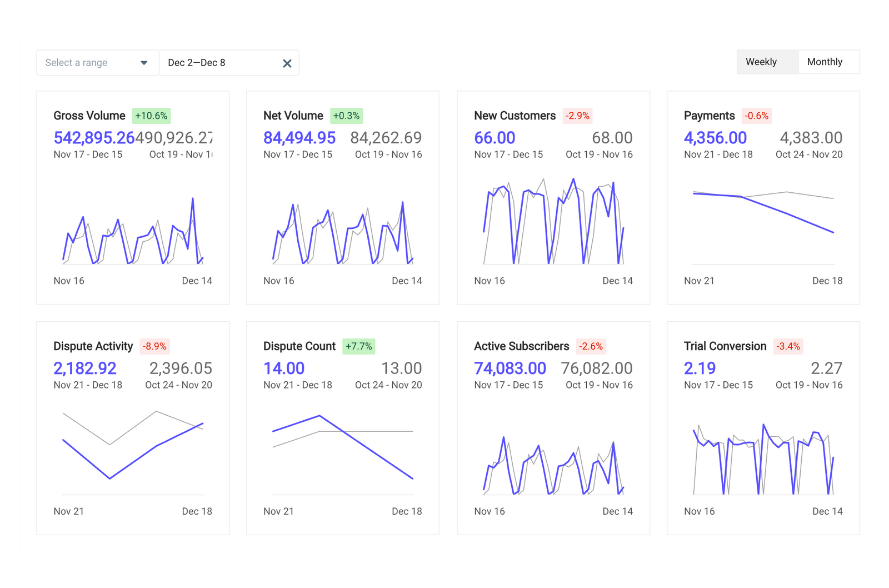Click the 4,356.00 Payments value
889x588 pixels.
click(716, 137)
